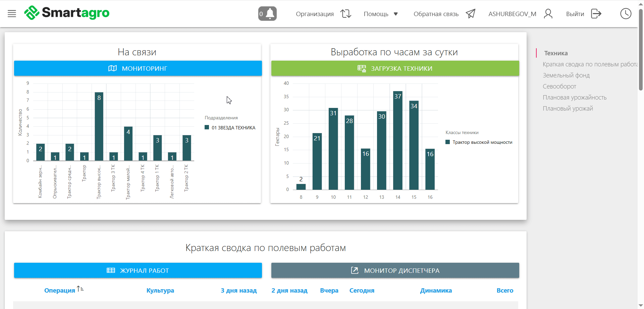Expand the Помощь dropdown
This screenshot has height=309, width=644.
(381, 14)
